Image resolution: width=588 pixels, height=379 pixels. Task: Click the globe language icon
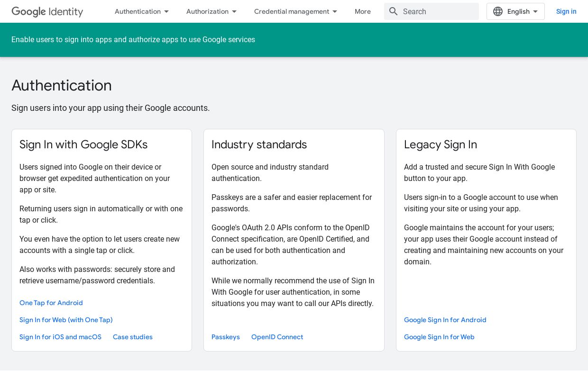498,11
